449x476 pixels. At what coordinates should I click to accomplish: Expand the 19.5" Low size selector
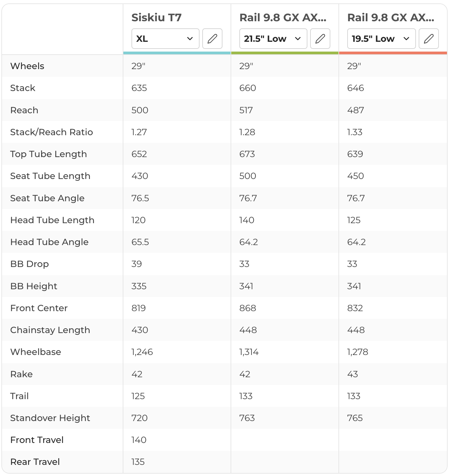pyautogui.click(x=381, y=39)
